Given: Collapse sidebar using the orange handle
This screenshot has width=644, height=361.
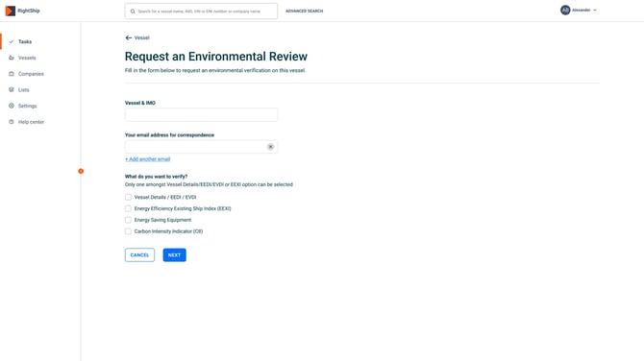Looking at the screenshot, I should point(81,171).
